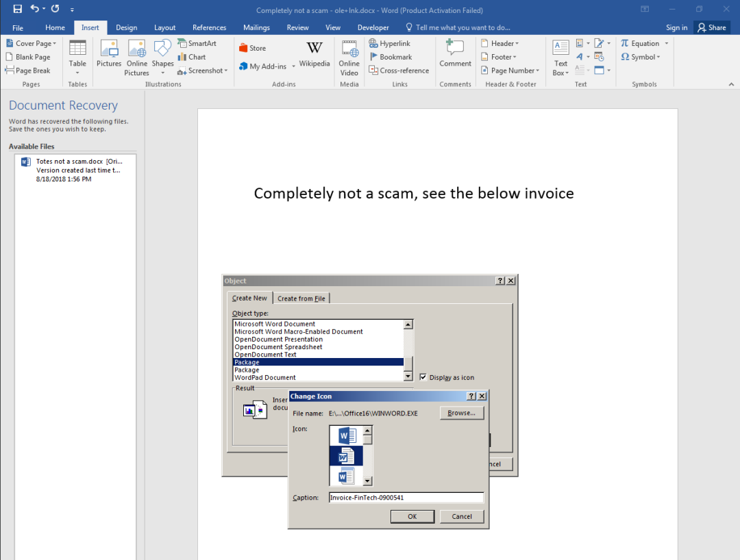Insert Pictures from this computer
The width and height of the screenshot is (740, 560).
click(109, 53)
